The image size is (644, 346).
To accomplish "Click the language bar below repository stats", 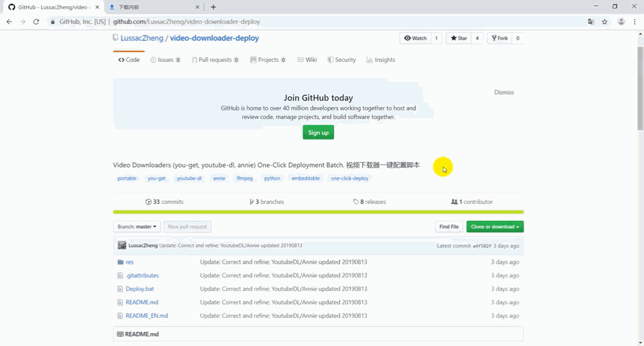I will (319, 212).
